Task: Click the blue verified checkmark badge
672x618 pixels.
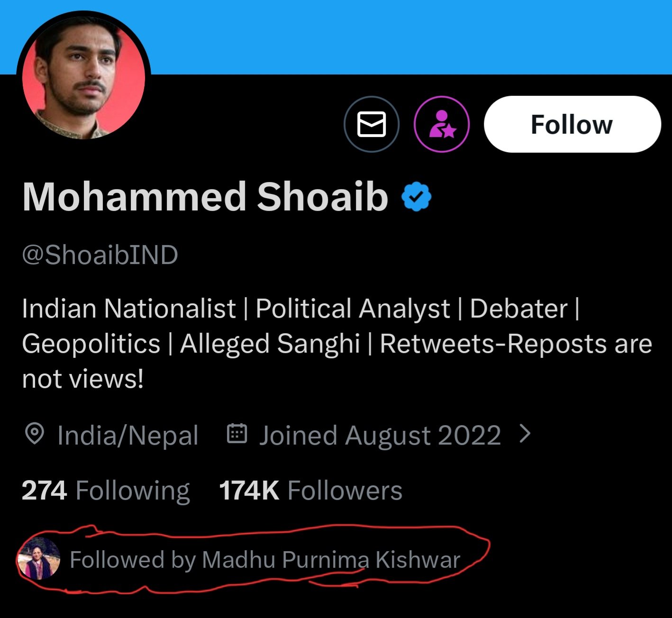Action: [416, 197]
